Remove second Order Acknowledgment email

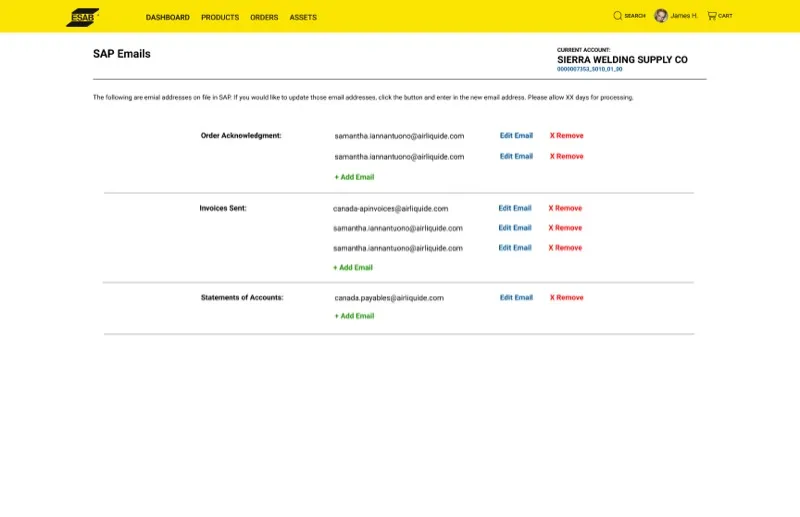click(566, 156)
